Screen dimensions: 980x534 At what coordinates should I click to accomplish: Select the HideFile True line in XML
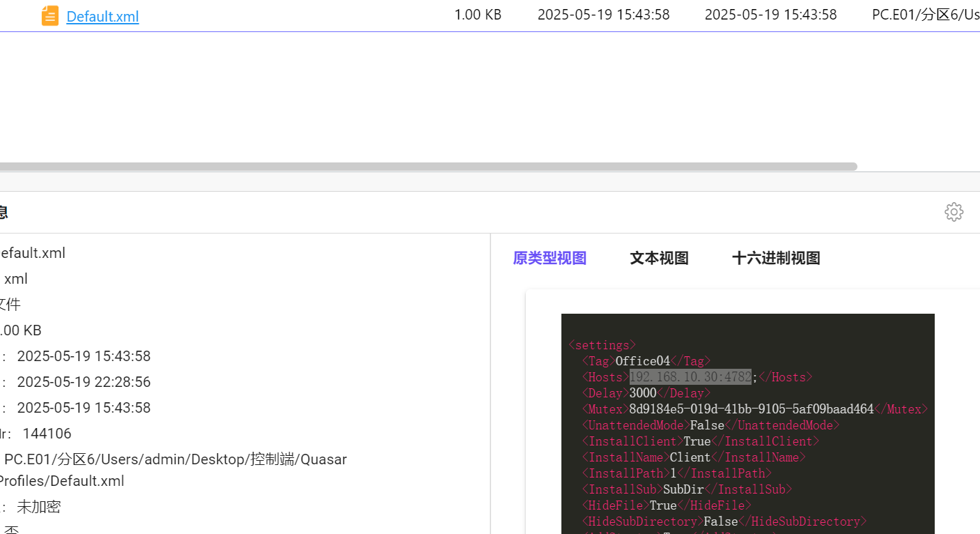tap(667, 505)
